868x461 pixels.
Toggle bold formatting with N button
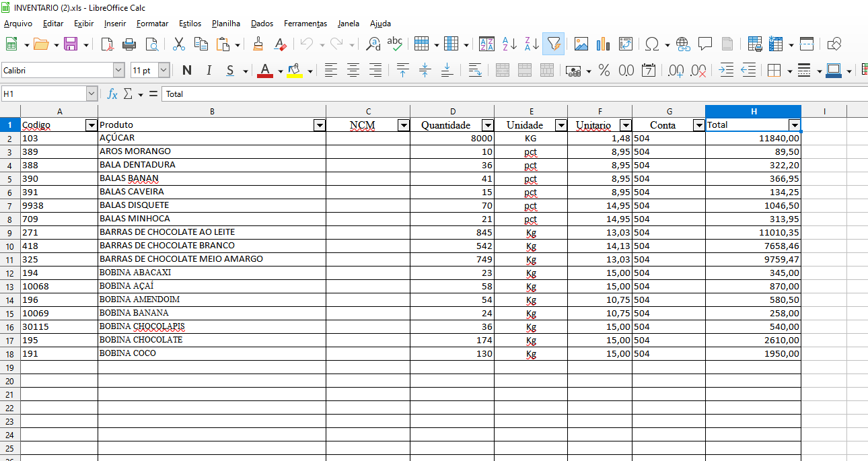(x=187, y=71)
